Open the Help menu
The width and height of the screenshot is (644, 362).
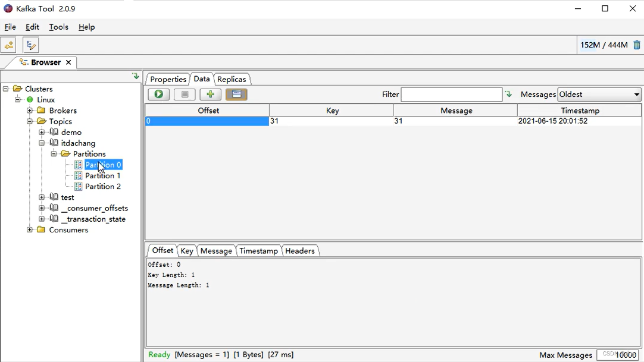tap(86, 27)
